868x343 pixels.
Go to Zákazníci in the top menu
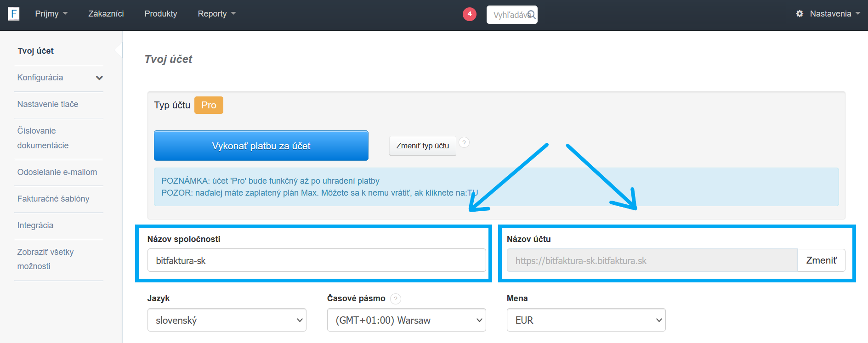[106, 14]
